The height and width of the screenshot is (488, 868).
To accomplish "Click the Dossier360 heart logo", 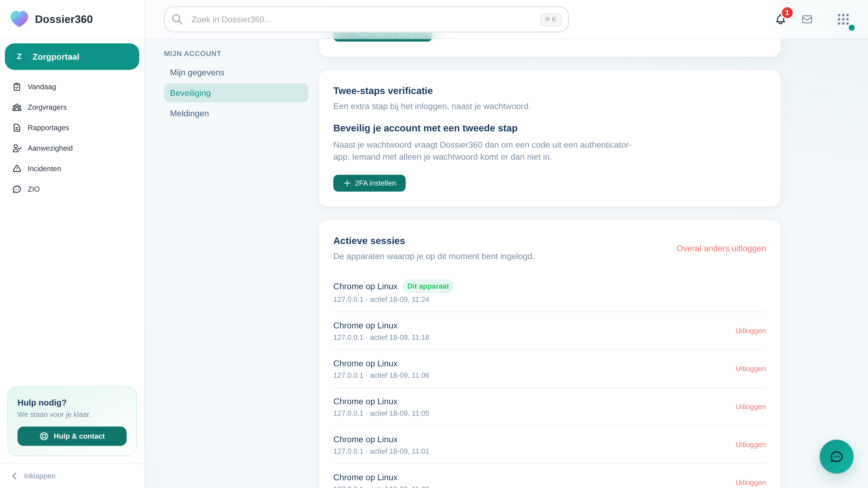I will [19, 19].
